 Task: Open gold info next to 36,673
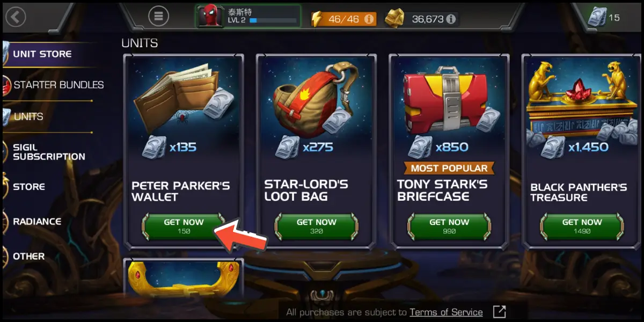click(451, 19)
